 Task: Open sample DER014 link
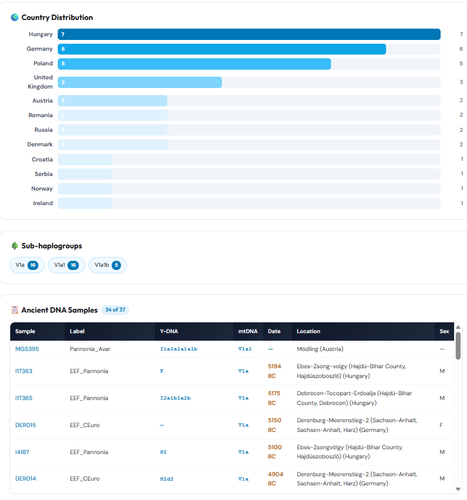coord(25,479)
